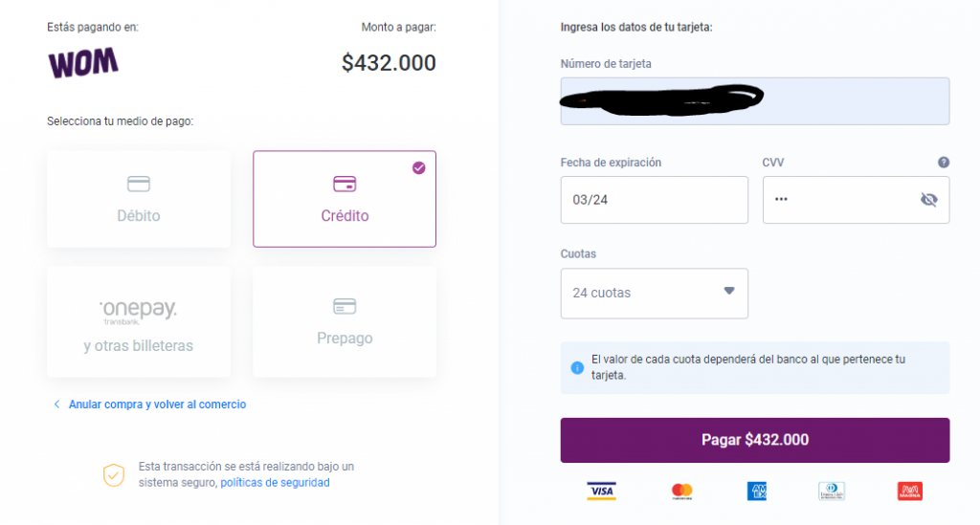Choose onepay y otras billeteras option
The width and height of the screenshot is (980, 525).
(139, 322)
